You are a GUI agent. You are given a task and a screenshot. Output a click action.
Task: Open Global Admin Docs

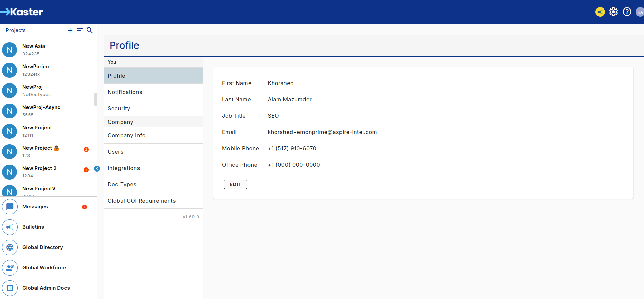(46, 288)
